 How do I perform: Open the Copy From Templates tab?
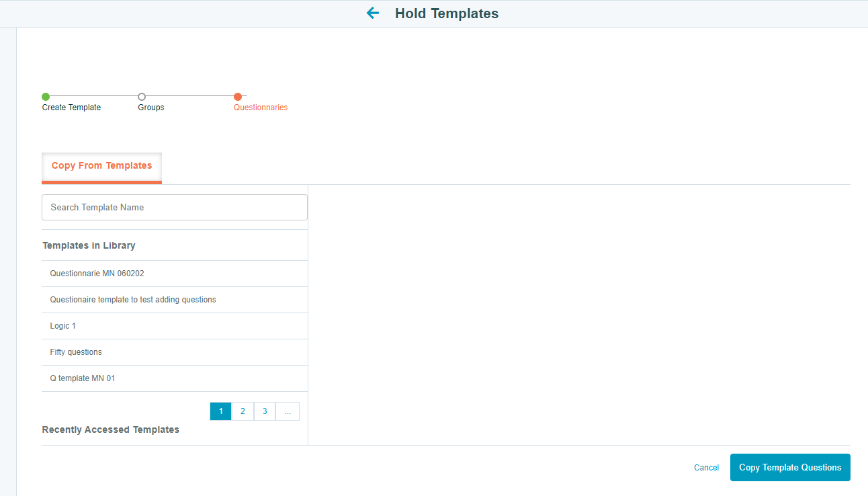pos(101,167)
